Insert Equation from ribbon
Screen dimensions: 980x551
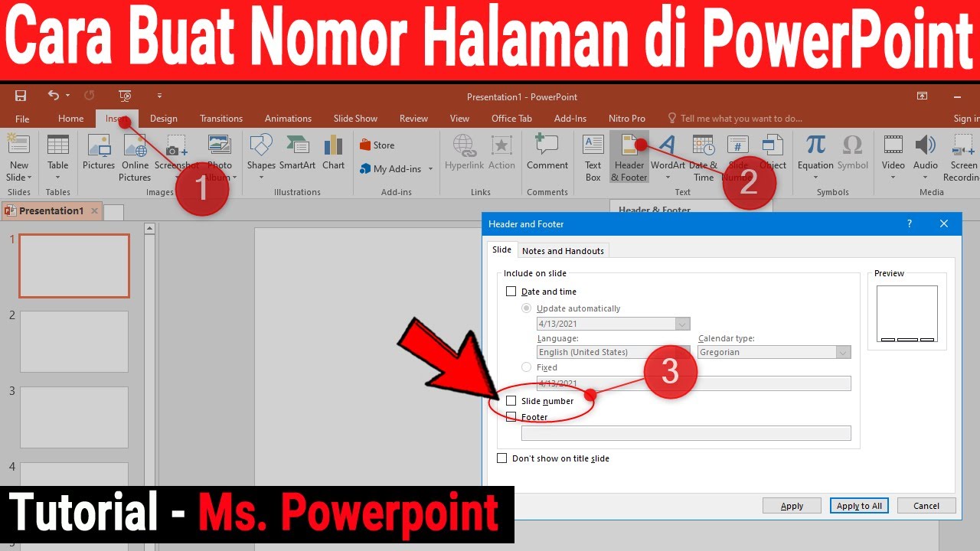[x=815, y=157]
